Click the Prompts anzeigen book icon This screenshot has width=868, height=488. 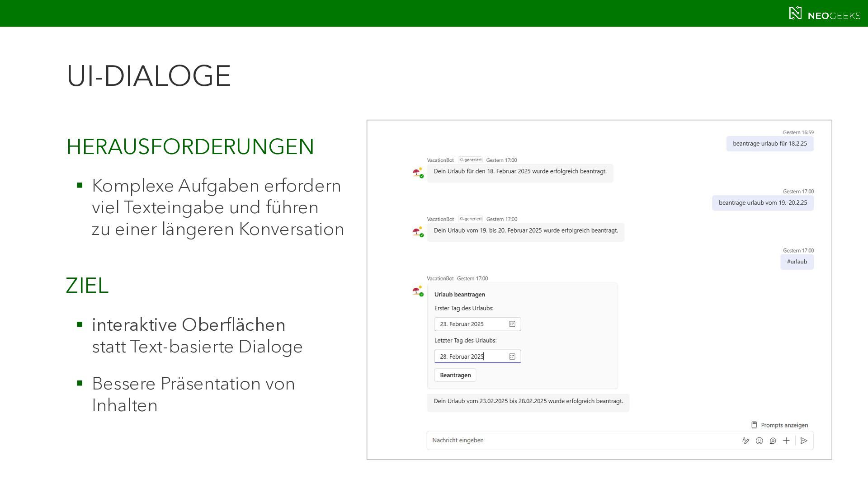754,425
